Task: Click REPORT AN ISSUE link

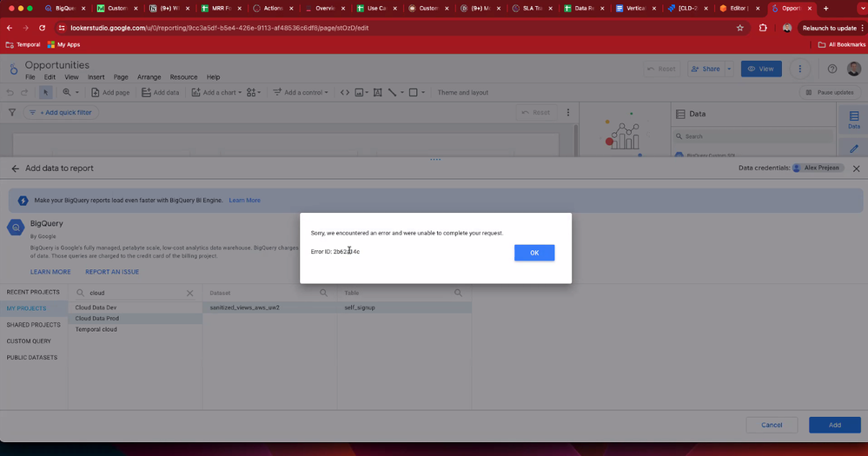Action: coord(112,272)
